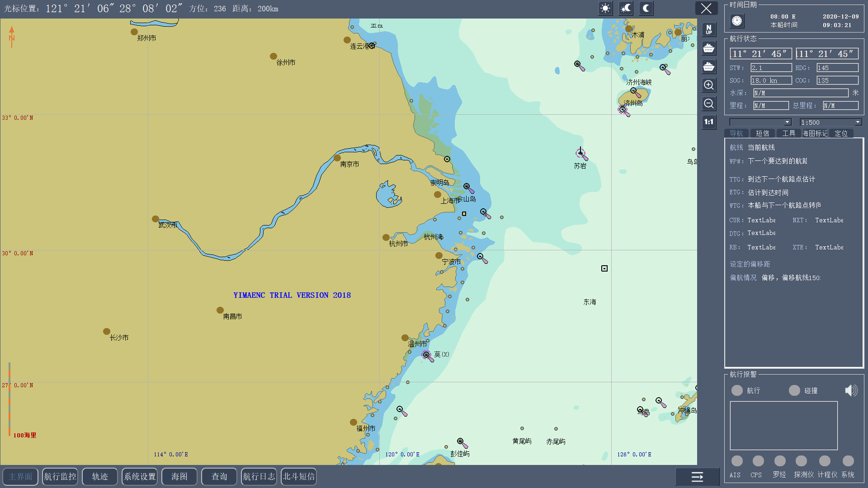Click the North Up orientation icon
This screenshot has width=868, height=488.
[x=709, y=29]
